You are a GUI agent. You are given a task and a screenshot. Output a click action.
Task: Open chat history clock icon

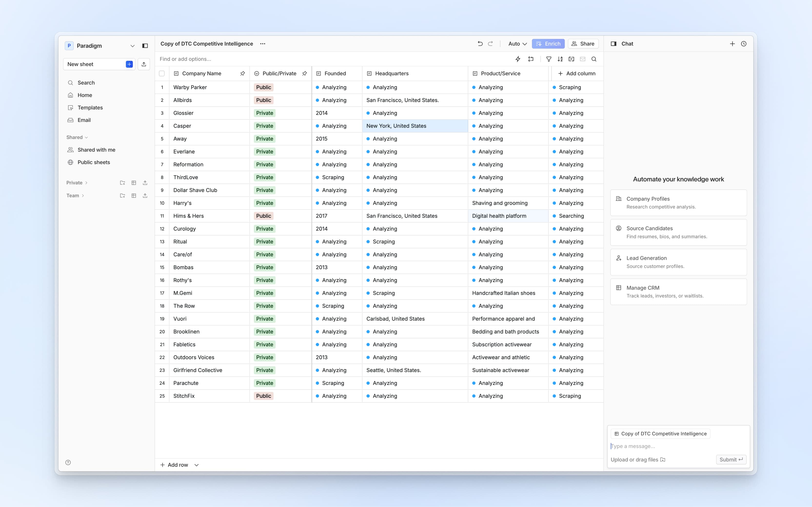(743, 44)
